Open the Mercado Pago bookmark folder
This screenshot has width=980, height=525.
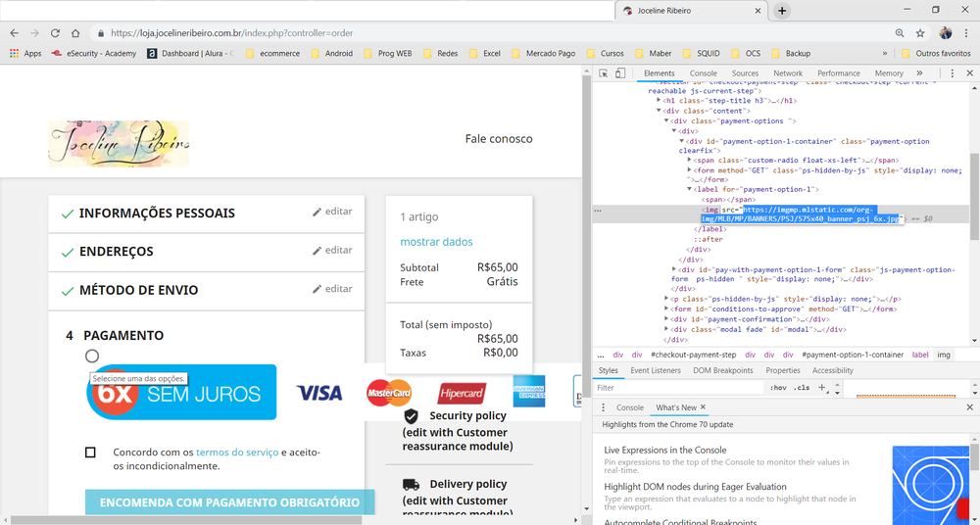pyautogui.click(x=543, y=53)
